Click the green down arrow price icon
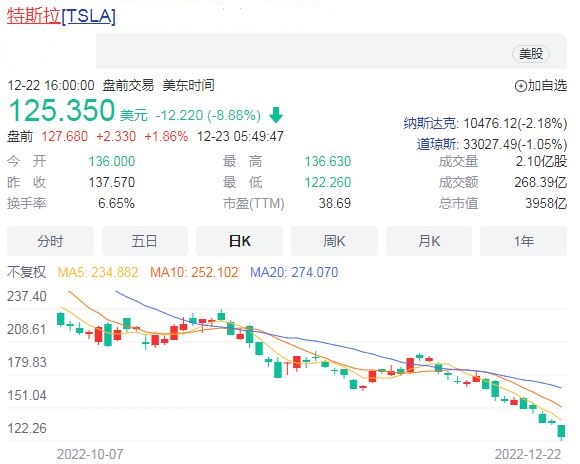Screen dimensions: 580x464 pyautogui.click(x=276, y=115)
